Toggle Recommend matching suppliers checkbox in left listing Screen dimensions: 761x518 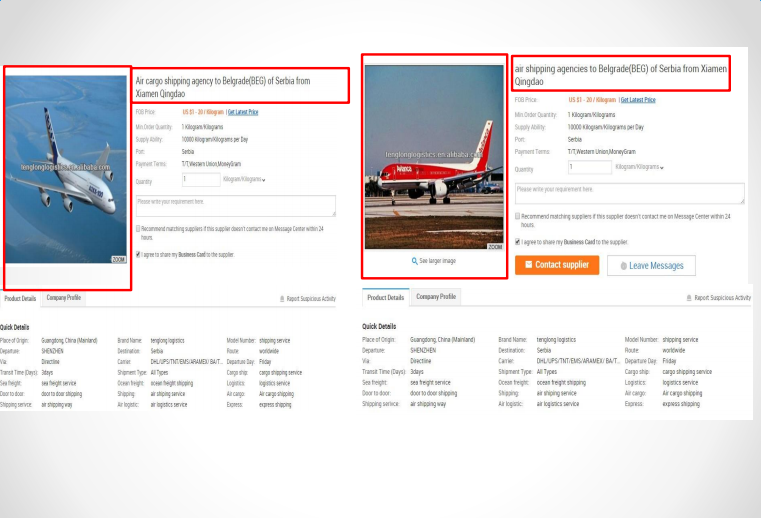pyautogui.click(x=138, y=228)
